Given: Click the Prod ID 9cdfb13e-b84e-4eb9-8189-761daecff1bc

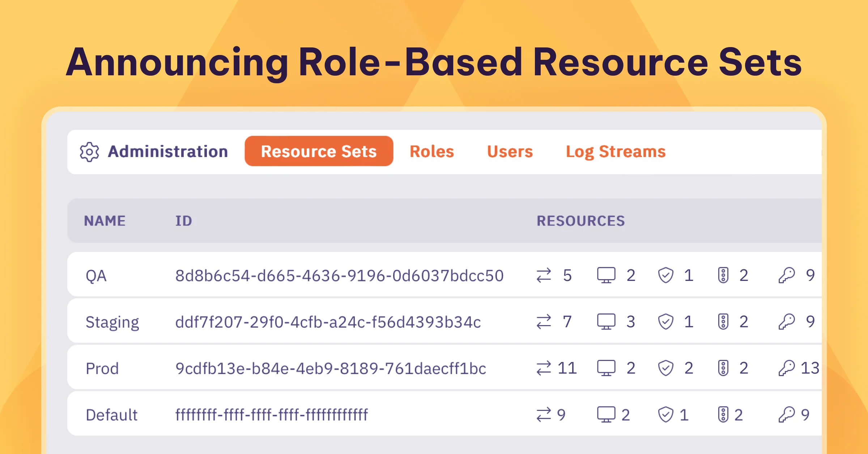Looking at the screenshot, I should [x=331, y=369].
